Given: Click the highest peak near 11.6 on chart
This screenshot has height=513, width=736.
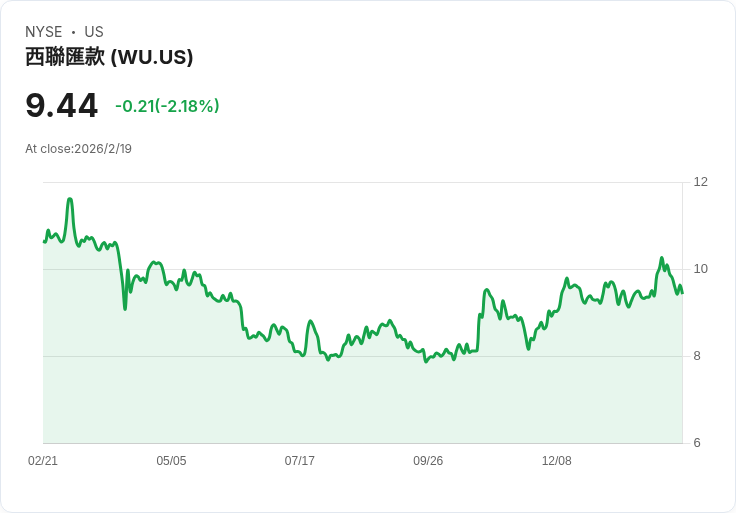Looking at the screenshot, I should (x=70, y=199).
